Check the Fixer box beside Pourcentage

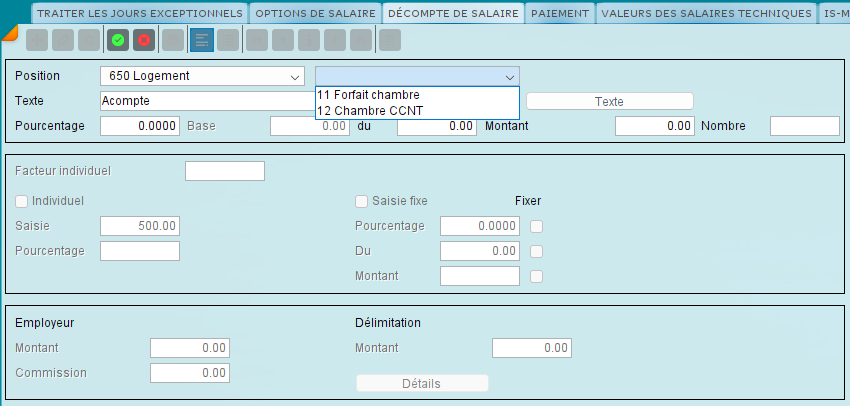[536, 227]
